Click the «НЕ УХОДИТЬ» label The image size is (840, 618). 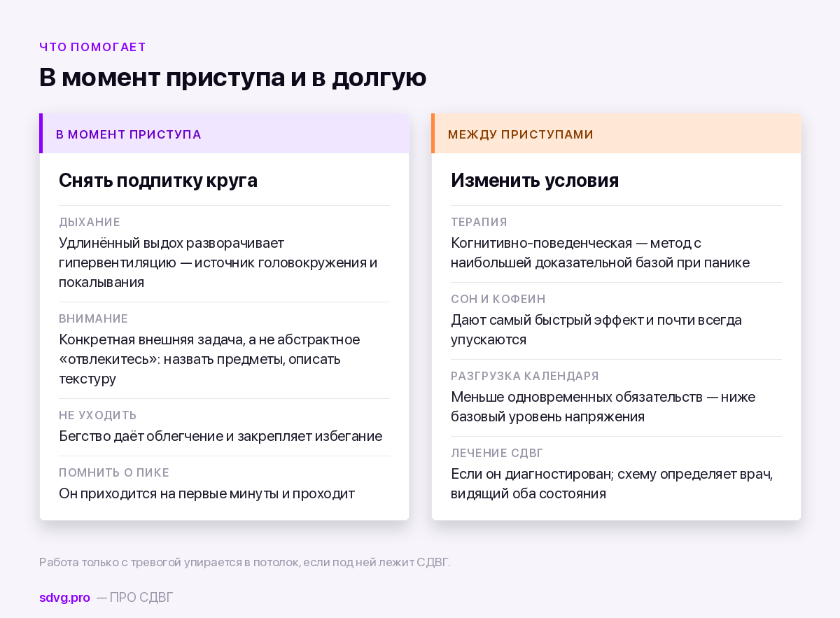tap(98, 415)
